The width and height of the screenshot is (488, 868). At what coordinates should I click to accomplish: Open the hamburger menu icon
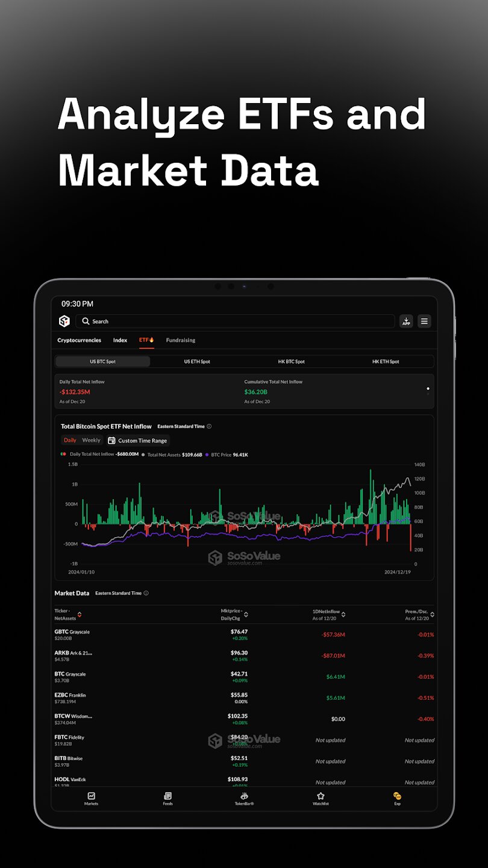425,321
